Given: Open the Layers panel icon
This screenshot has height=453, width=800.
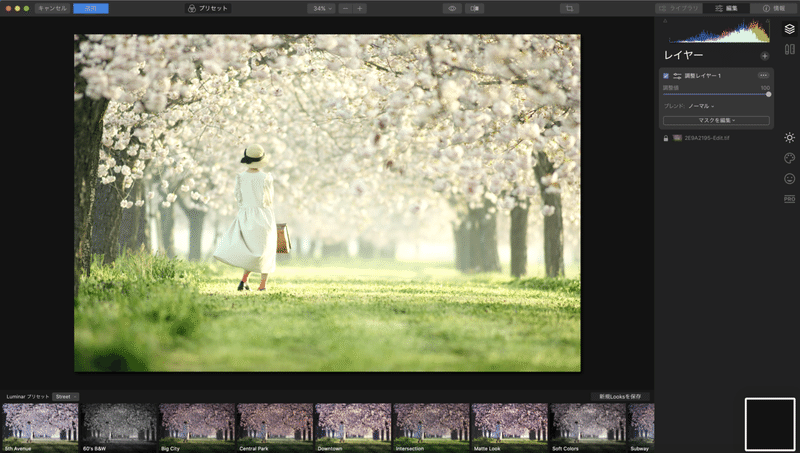Looking at the screenshot, I should pos(789,30).
